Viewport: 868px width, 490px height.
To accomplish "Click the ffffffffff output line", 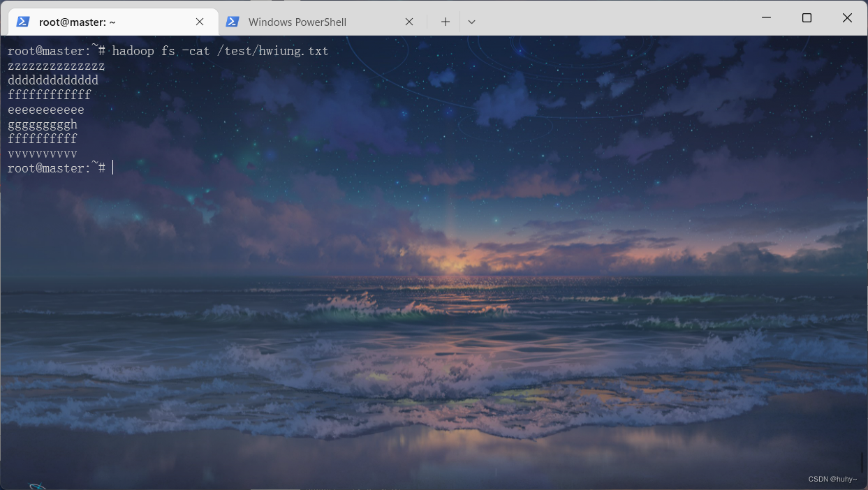I will pos(43,139).
